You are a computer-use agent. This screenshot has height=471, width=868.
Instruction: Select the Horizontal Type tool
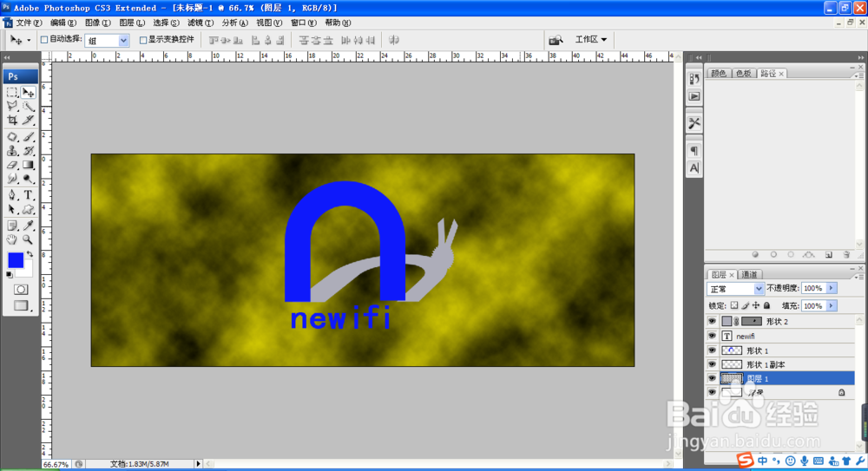[29, 195]
